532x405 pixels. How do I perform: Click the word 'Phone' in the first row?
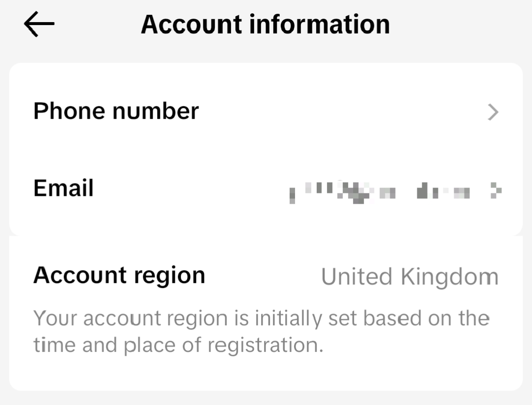69,111
